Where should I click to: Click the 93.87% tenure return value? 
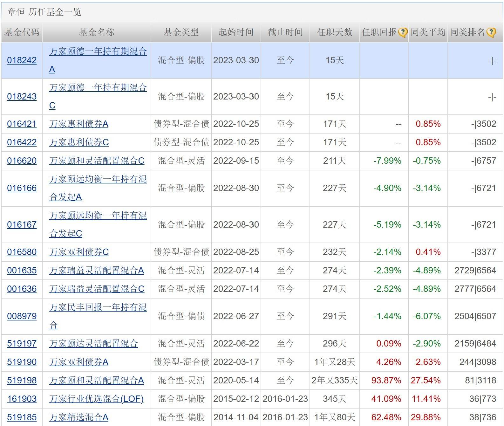pos(386,381)
